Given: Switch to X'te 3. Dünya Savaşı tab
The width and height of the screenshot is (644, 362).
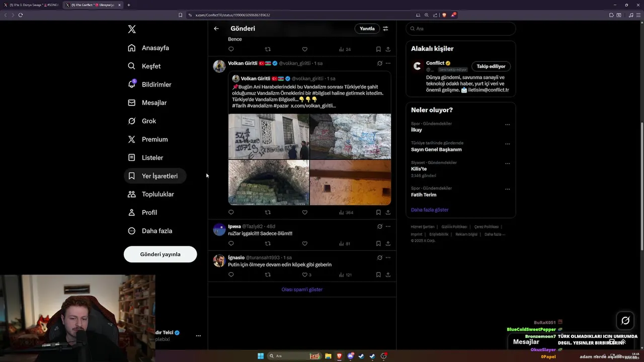Looking at the screenshot, I should (x=31, y=5).
